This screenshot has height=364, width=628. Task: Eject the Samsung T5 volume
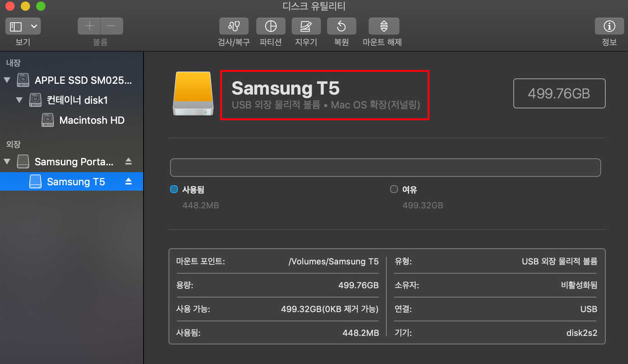coord(129,181)
